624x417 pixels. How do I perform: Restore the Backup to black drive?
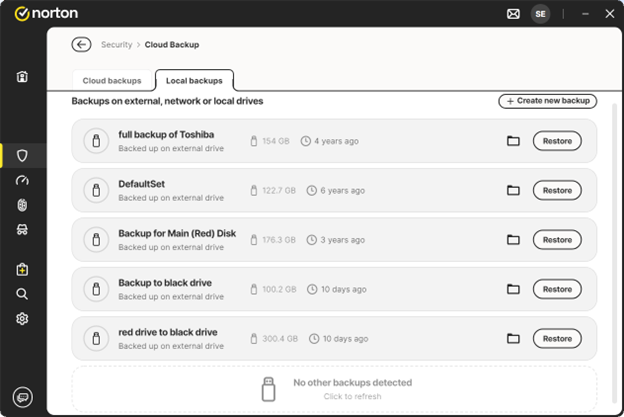click(x=557, y=289)
